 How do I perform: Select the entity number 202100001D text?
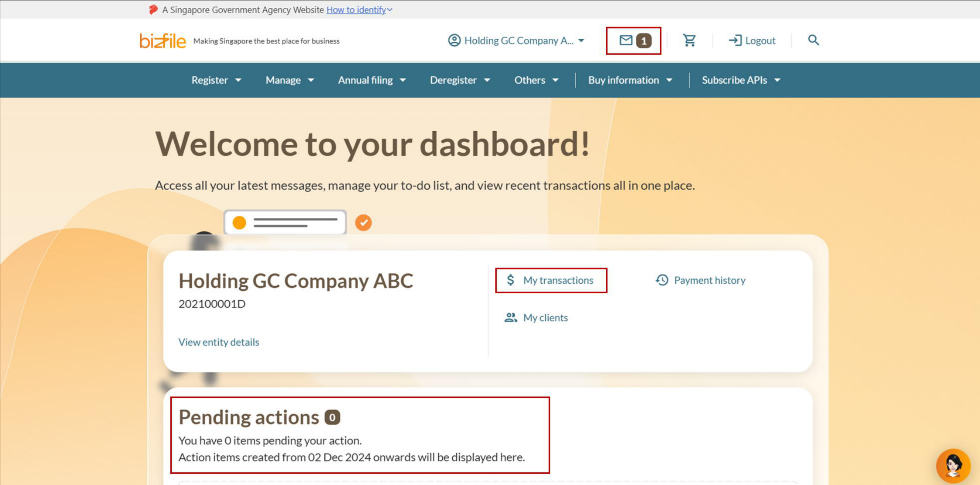tap(212, 304)
